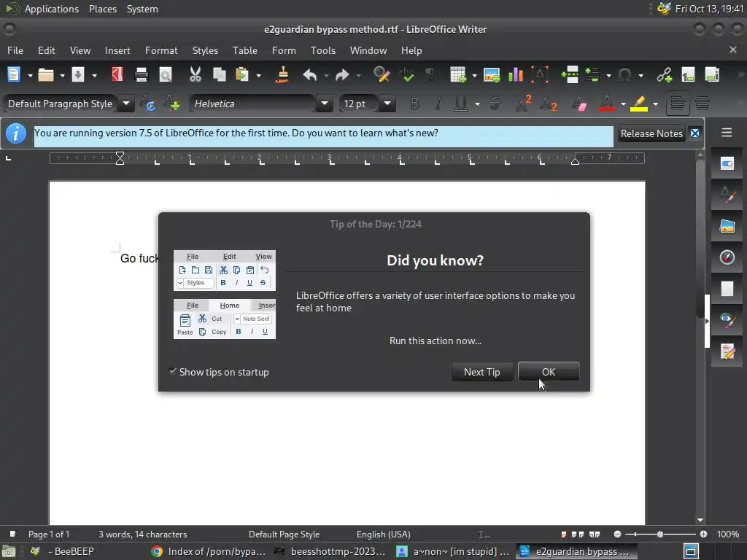Open recent documents dropdown arrow
This screenshot has height=560, width=747.
[x=62, y=75]
